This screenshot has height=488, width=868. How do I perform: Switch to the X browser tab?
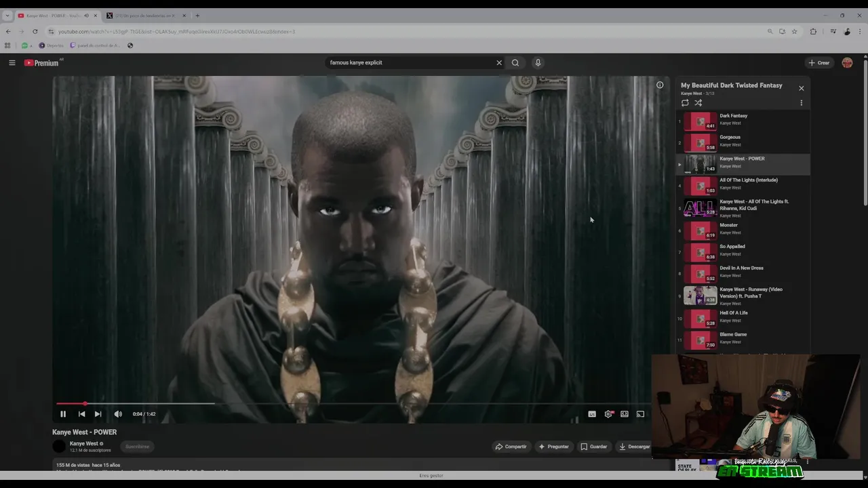144,16
